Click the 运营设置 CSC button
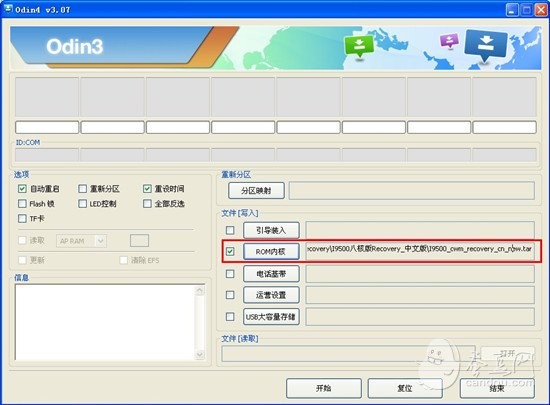This screenshot has height=405, width=550. coord(271,295)
